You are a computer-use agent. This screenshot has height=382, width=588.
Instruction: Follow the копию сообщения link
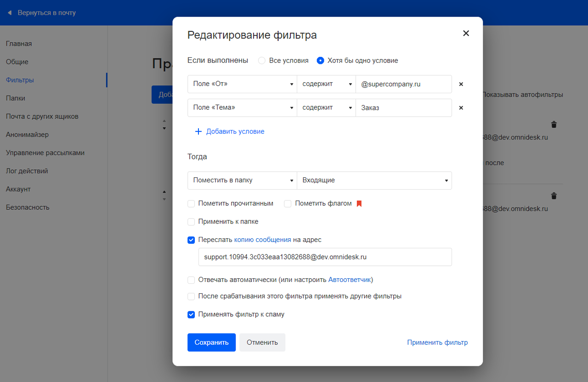[263, 240]
